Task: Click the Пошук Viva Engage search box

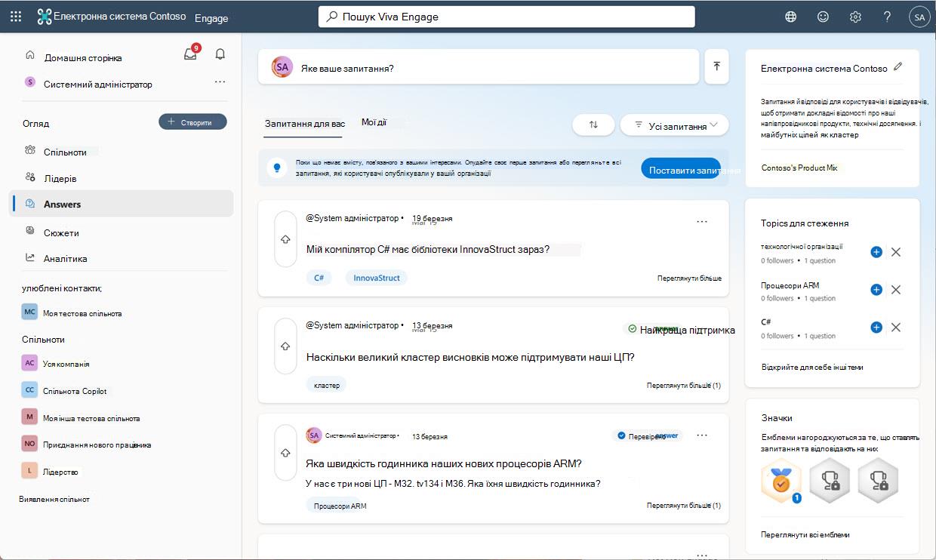Action: [x=506, y=17]
